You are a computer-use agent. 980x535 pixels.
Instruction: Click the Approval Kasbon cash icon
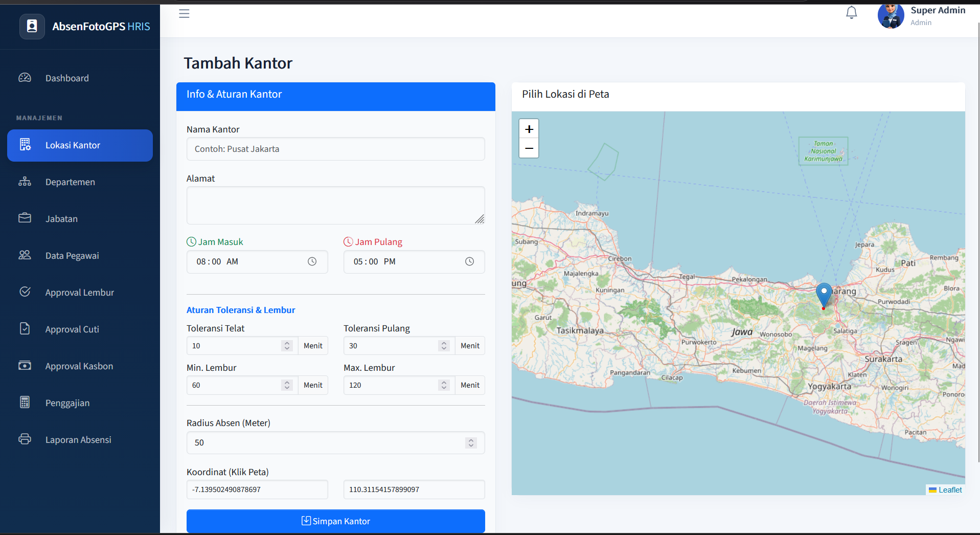click(x=25, y=366)
